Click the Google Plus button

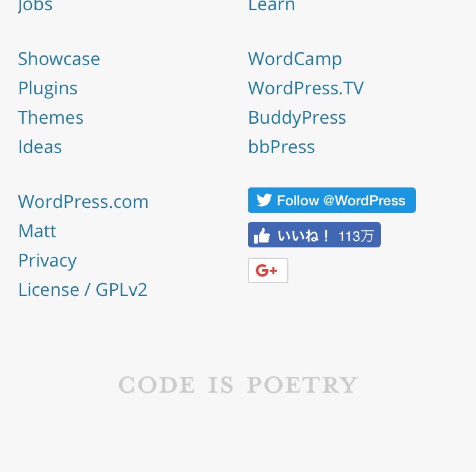pos(268,270)
